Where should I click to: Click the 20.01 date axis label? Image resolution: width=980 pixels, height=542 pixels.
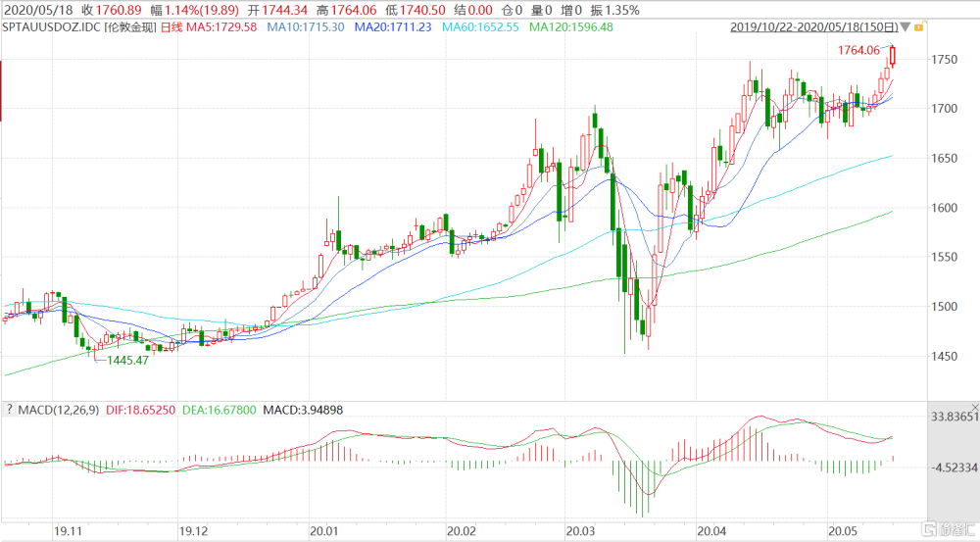(x=323, y=531)
